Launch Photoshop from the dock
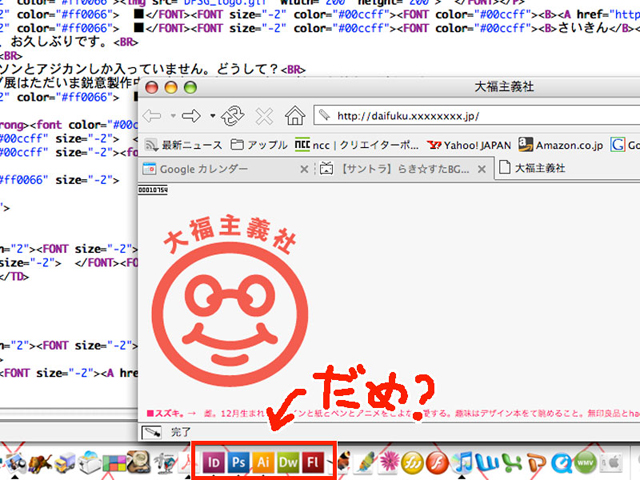640x480 pixels. pyautogui.click(x=239, y=462)
